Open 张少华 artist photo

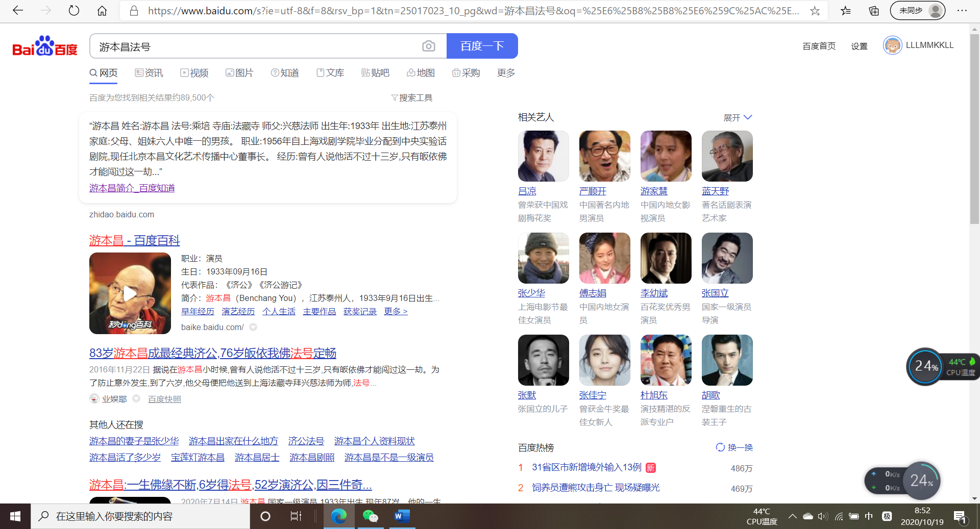[x=544, y=258]
